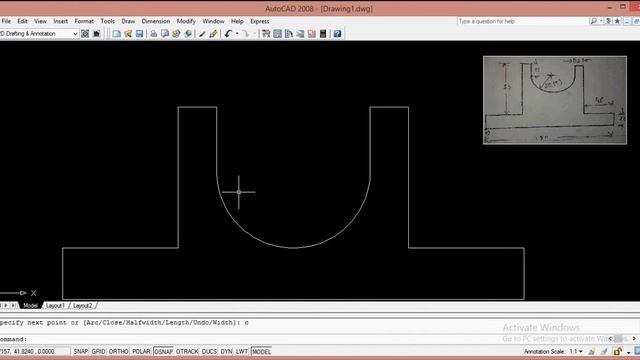Toggle OTRACK object snap tracking
This screenshot has height=360, width=640.
pos(187,351)
